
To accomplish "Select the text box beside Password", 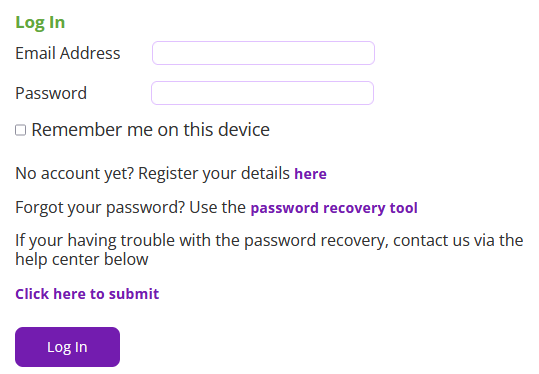I will (x=262, y=93).
